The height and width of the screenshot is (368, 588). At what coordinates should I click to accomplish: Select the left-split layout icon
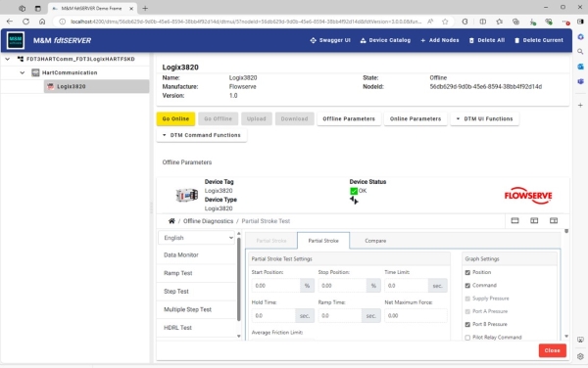[534, 220]
